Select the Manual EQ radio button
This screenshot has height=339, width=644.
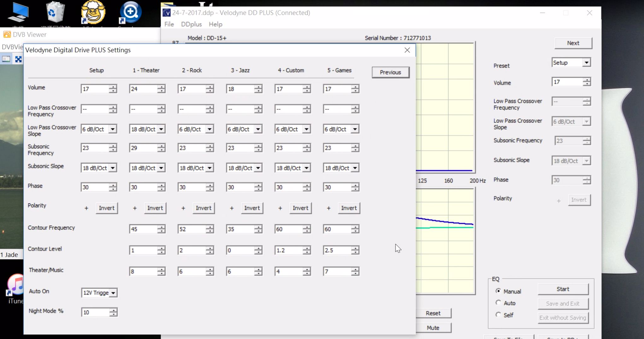tap(498, 291)
